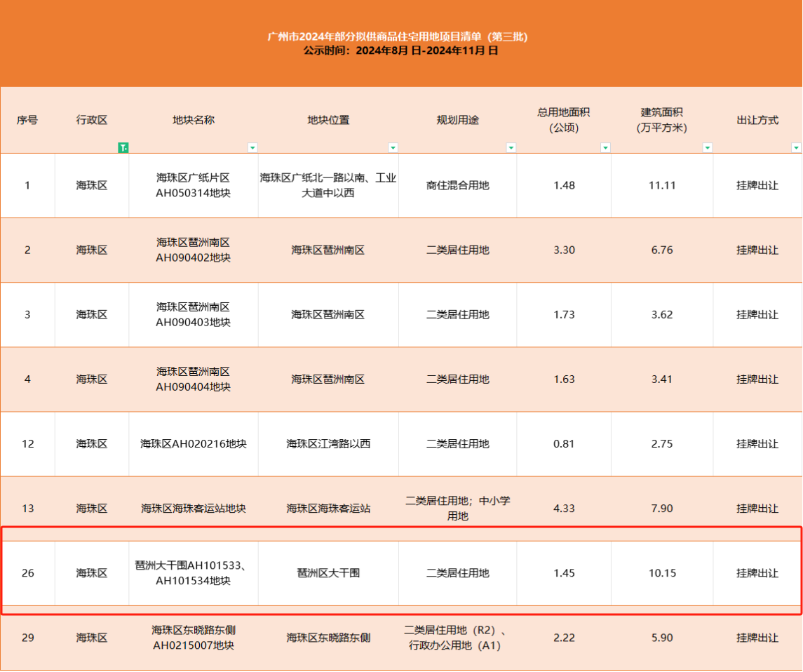This screenshot has width=803, height=672.
Task: Select the building area value 2.75
Action: click(x=662, y=443)
